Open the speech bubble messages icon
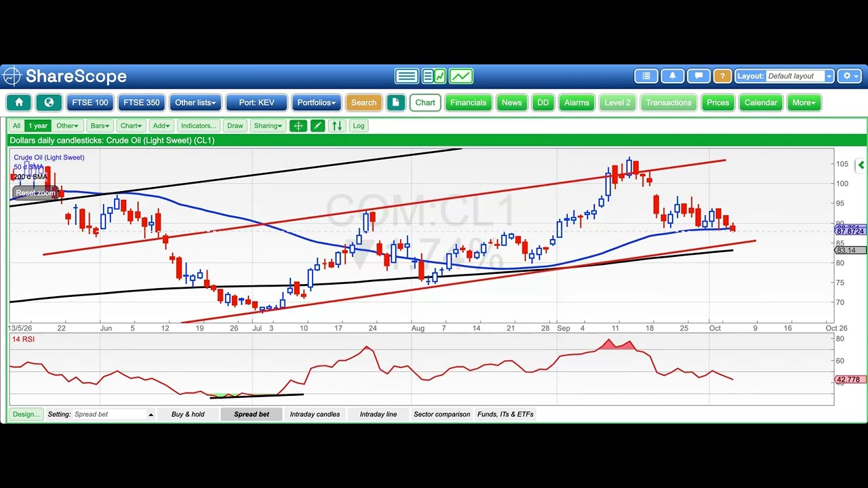The height and width of the screenshot is (488, 868). click(x=698, y=76)
